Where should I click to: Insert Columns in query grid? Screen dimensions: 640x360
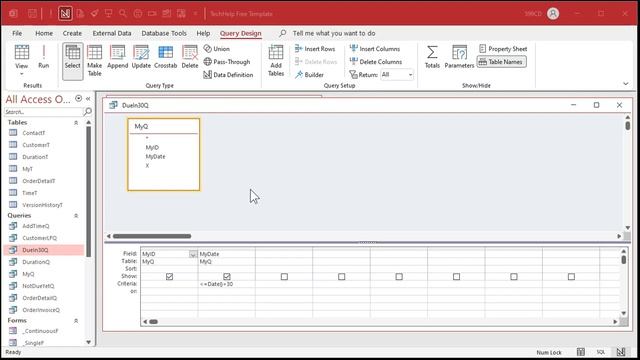[375, 49]
